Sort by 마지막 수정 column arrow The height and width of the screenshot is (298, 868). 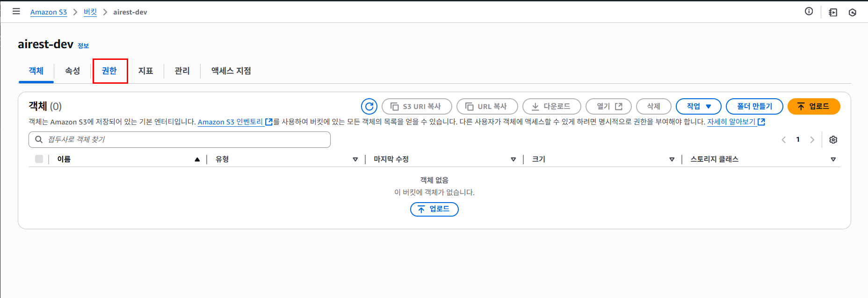click(514, 160)
